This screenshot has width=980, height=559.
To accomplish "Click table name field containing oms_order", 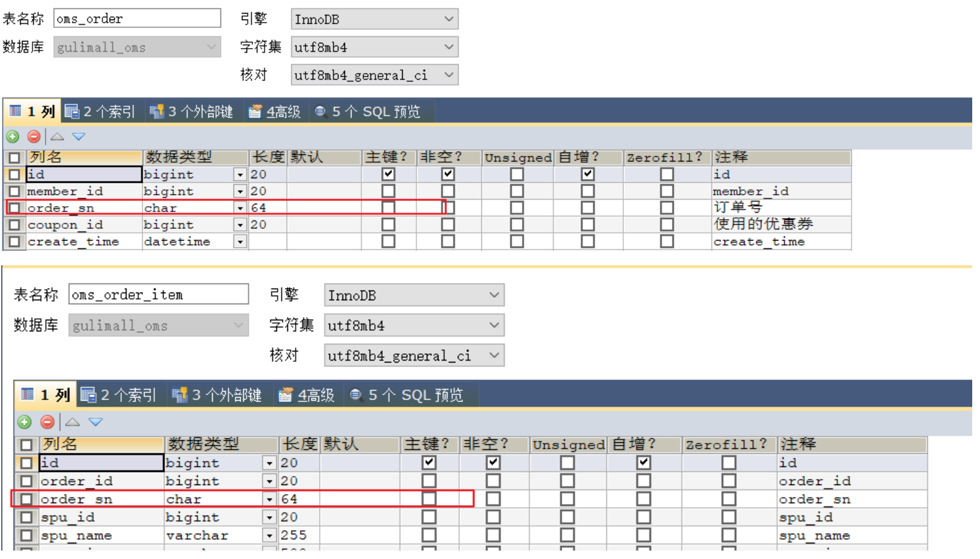I will pos(137,19).
